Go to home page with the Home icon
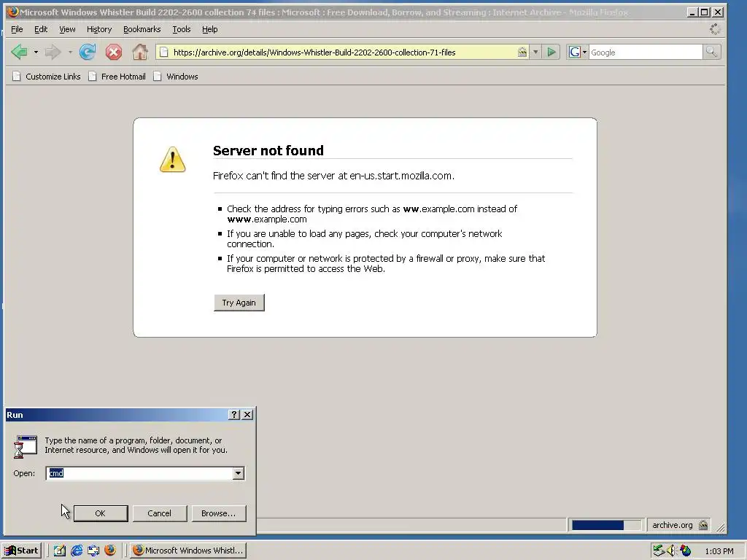The width and height of the screenshot is (747, 560). (x=139, y=52)
